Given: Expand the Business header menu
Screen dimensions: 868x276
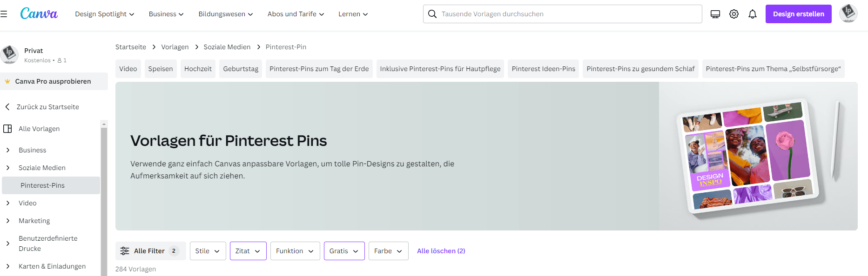Looking at the screenshot, I should [x=166, y=14].
